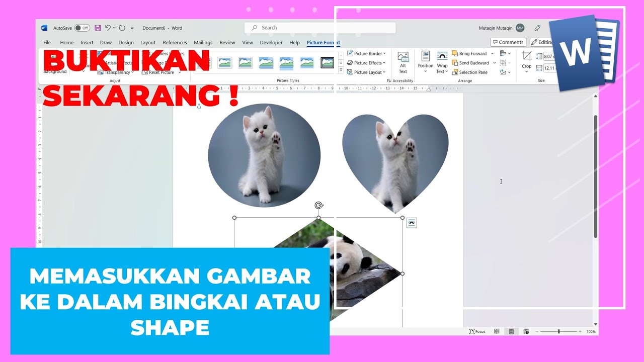Screen dimensions: 644x362
Task: Select the heart-shaped kitten picture
Action: pos(395,163)
